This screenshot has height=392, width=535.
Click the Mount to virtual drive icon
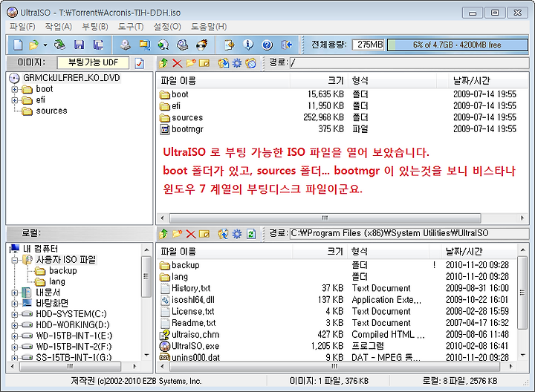coord(183,45)
